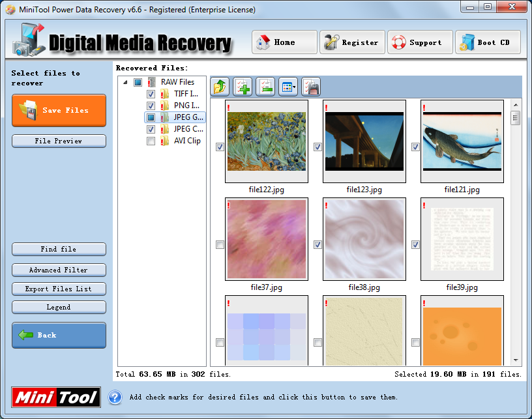Click the TIFF folder icon in the tree
Screen dimensions: 532x419
pyautogui.click(x=164, y=94)
